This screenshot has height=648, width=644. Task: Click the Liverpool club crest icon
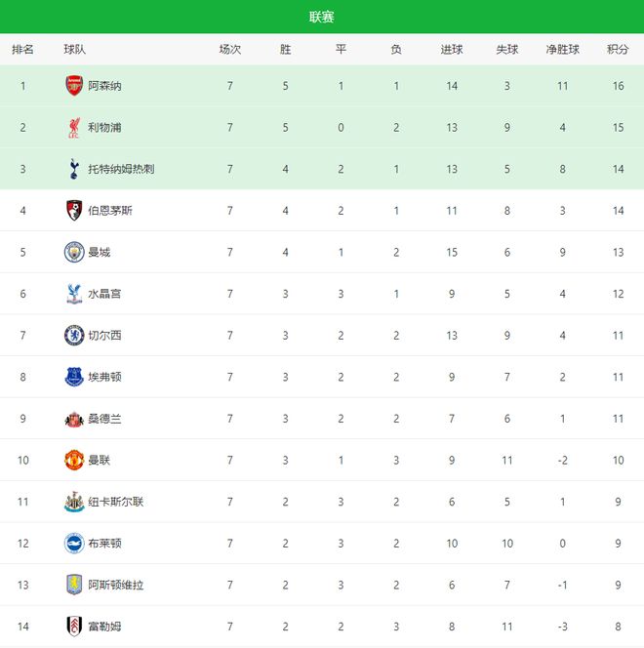(x=74, y=128)
